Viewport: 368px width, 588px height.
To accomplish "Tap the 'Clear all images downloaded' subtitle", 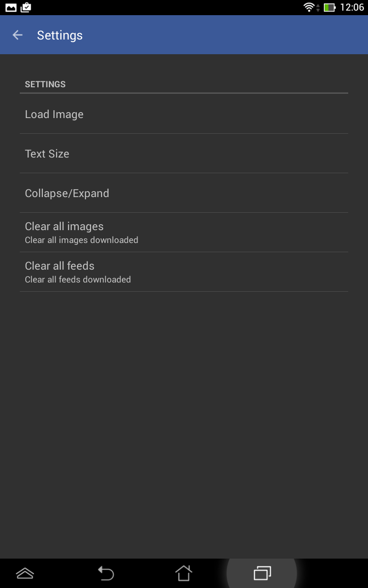I will 81,240.
